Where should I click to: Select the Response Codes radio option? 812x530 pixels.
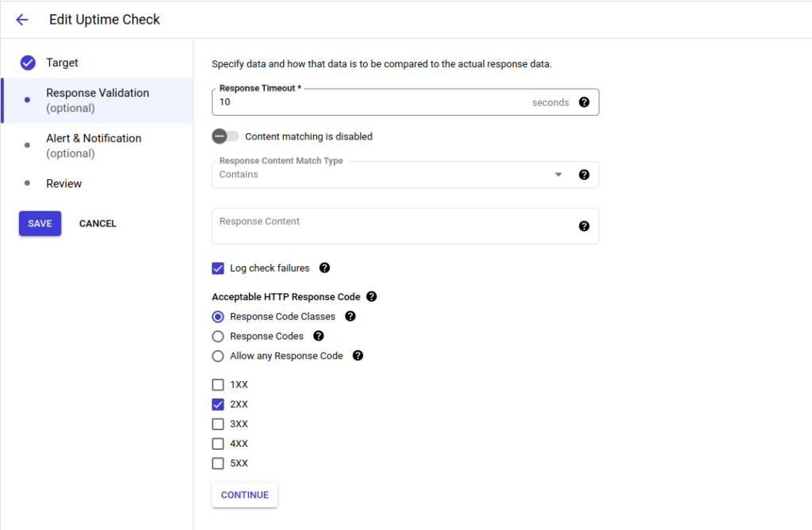[218, 336]
